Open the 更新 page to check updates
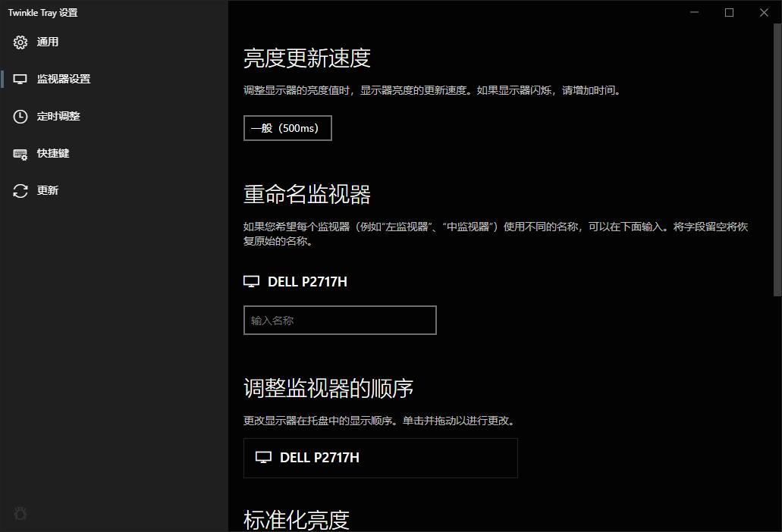 tap(47, 190)
